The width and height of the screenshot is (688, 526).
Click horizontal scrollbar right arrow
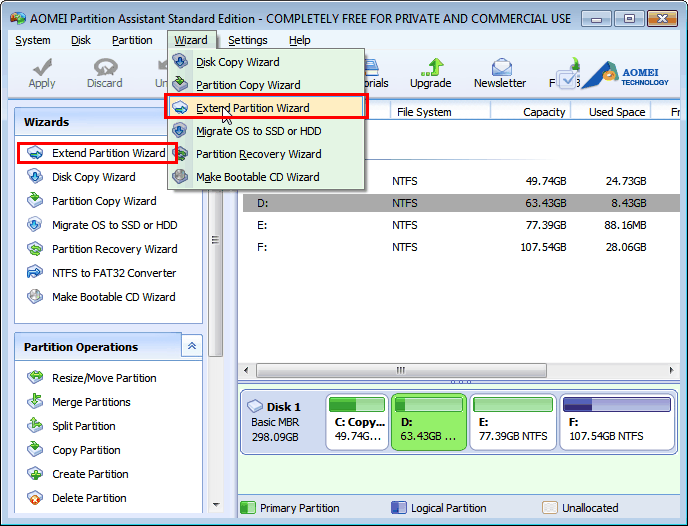point(671,370)
